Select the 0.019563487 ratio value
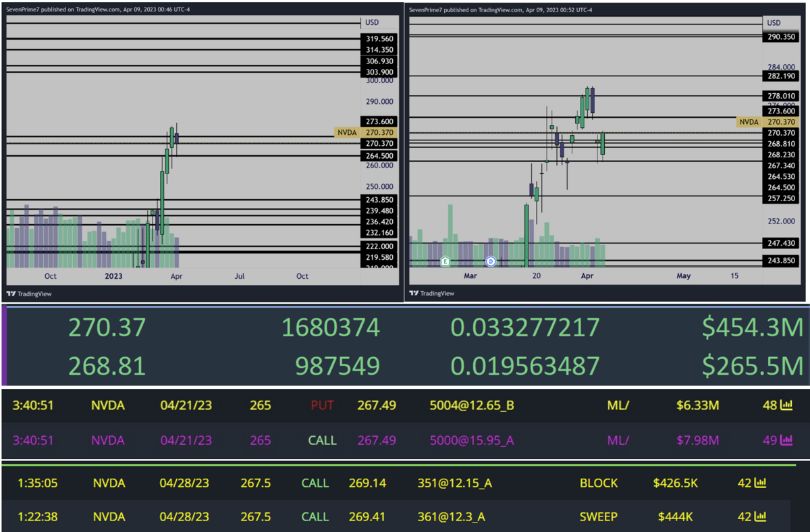Screen dimensions: 810x532 [x=525, y=365]
